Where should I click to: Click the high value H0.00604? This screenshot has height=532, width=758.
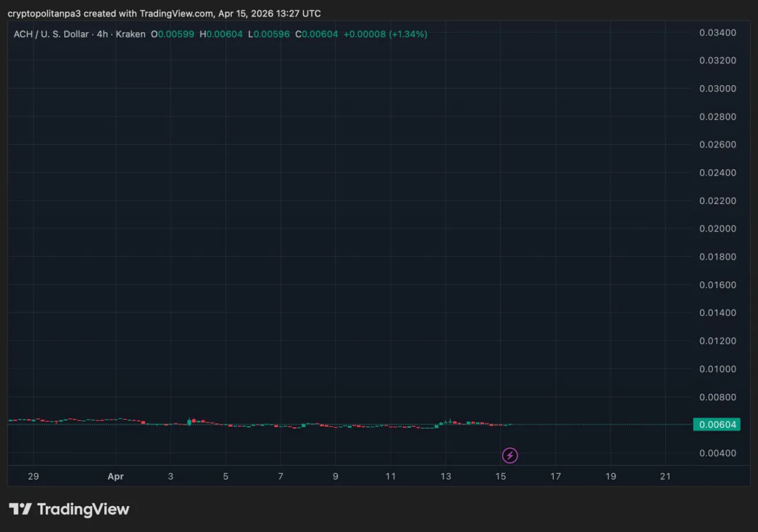(221, 34)
